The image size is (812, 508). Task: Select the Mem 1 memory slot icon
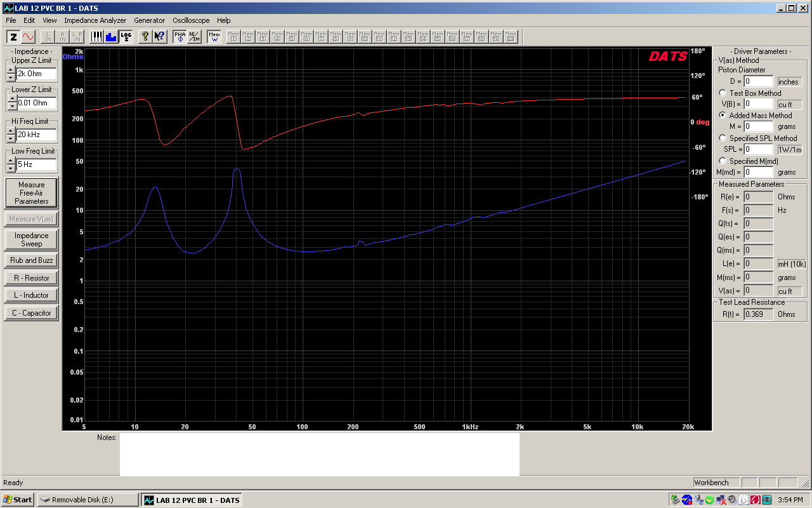(x=233, y=37)
